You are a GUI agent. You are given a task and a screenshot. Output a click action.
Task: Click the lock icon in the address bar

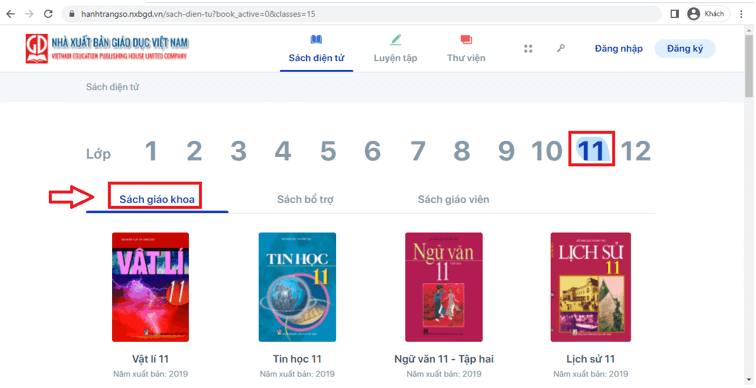72,14
